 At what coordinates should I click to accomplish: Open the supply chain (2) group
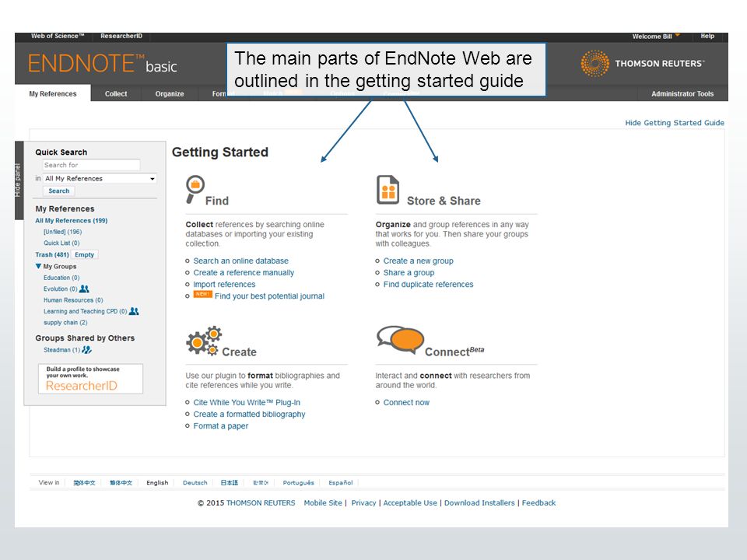[65, 322]
